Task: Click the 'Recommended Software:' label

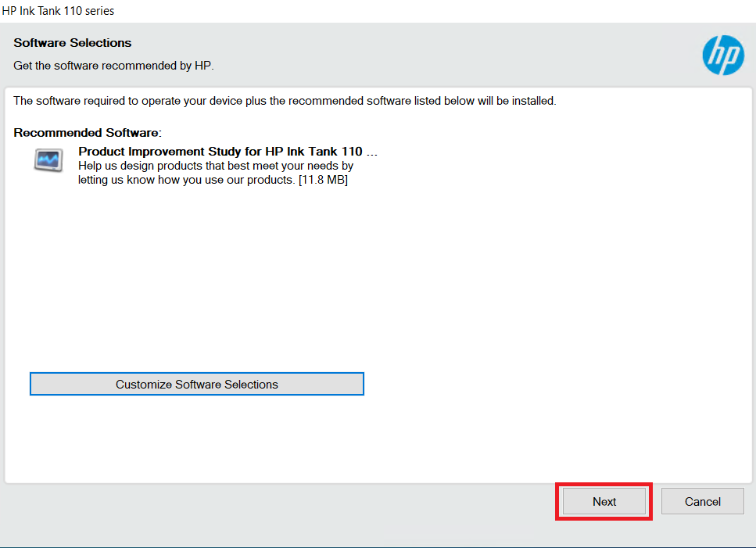Action: [x=88, y=133]
